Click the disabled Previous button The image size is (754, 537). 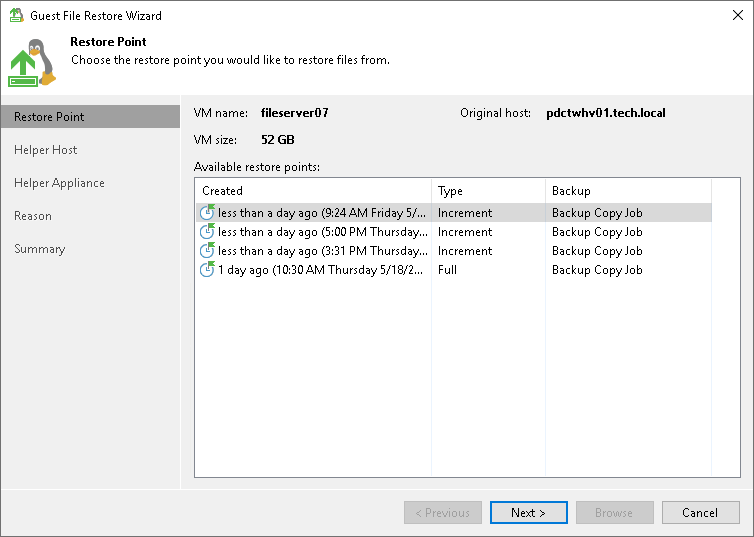[x=442, y=512]
